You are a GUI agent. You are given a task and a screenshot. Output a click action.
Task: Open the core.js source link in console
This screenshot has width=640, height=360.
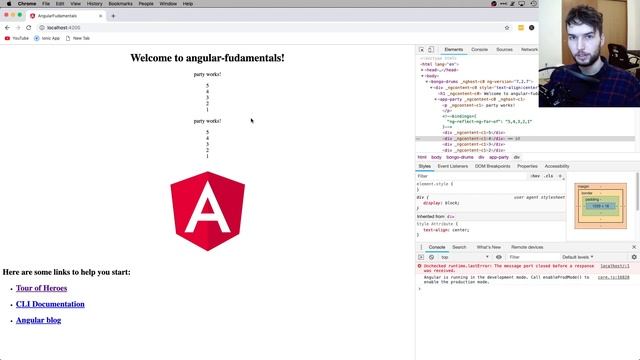click(x=613, y=278)
